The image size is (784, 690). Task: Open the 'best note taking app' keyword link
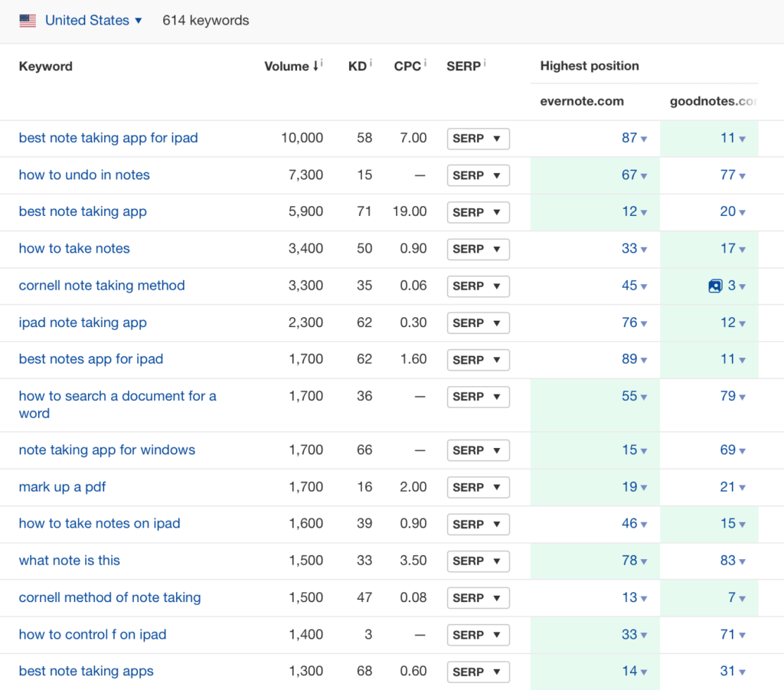tap(83, 211)
